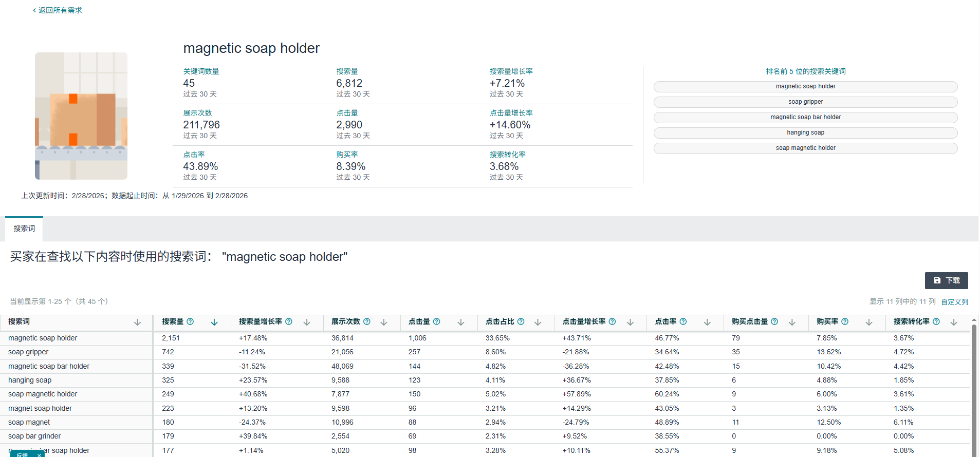Click the 下载 download button
The height and width of the screenshot is (457, 980).
pyautogui.click(x=946, y=280)
